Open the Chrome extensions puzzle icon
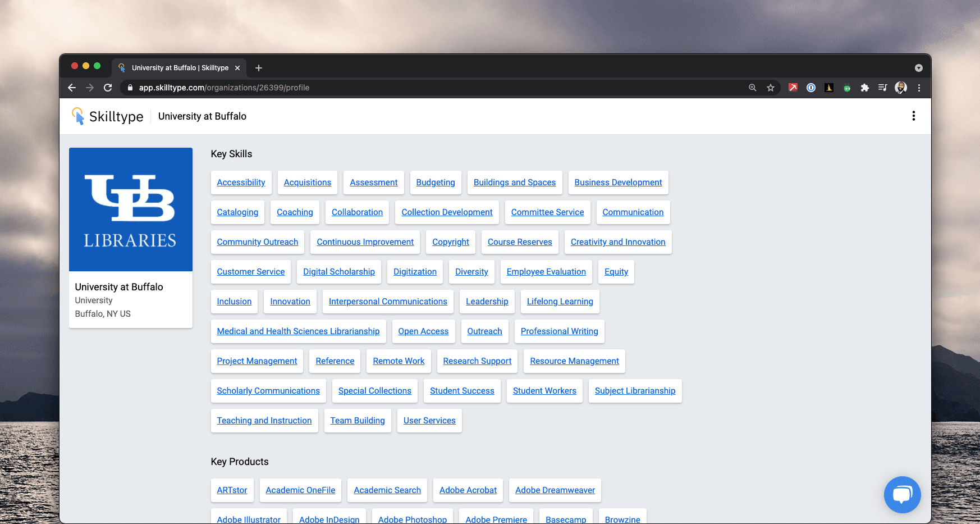The height and width of the screenshot is (524, 980). point(865,88)
